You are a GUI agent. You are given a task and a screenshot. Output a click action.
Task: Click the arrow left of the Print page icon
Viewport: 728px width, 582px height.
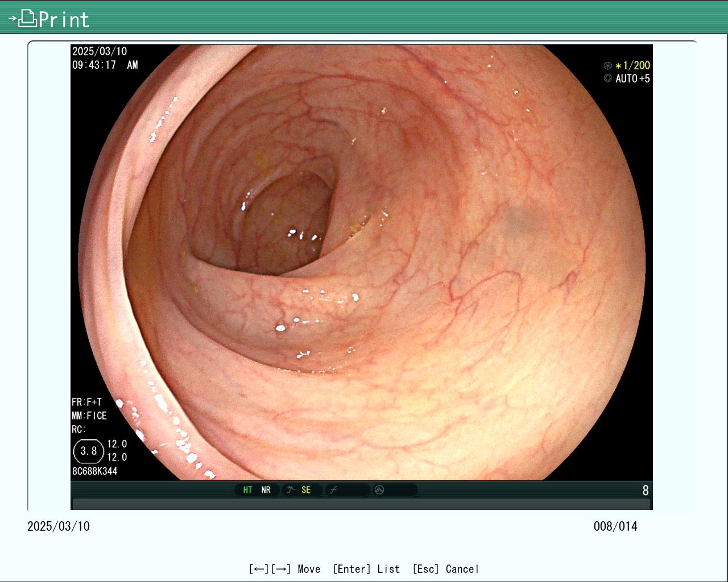[x=13, y=18]
